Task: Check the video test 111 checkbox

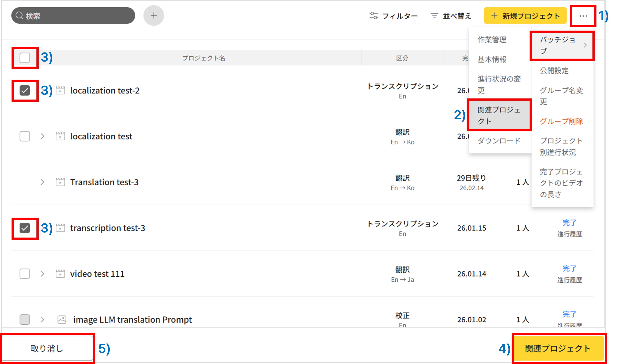Action: point(25,274)
